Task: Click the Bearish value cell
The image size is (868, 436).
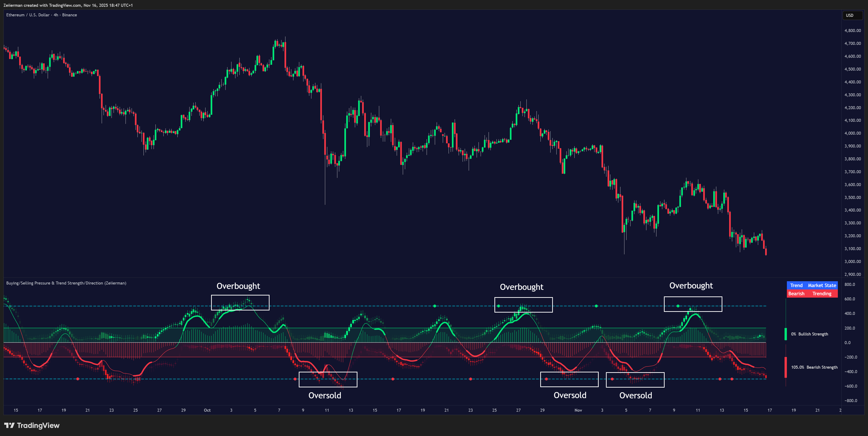Action: (x=796, y=293)
